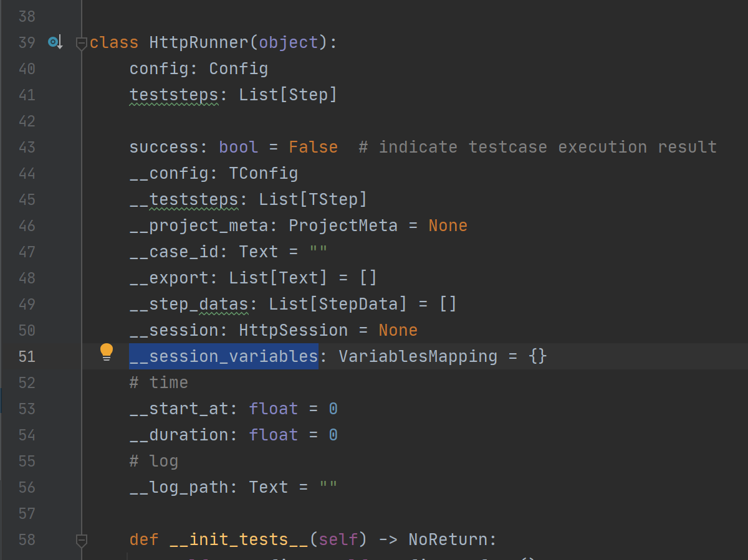This screenshot has height=560, width=748.
Task: Click the config: Config annotation
Action: [199, 69]
